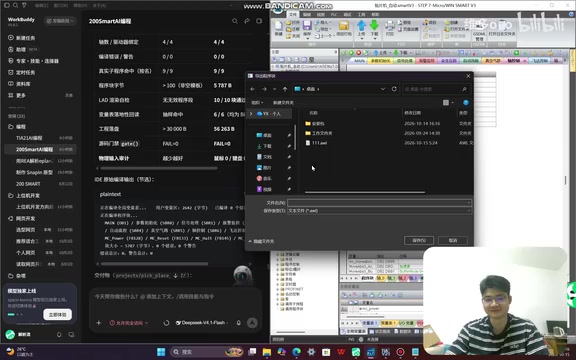Click the chat bubble icon in the WorkBuddy footer
Screen dimensions: 576x360
(71, 335)
